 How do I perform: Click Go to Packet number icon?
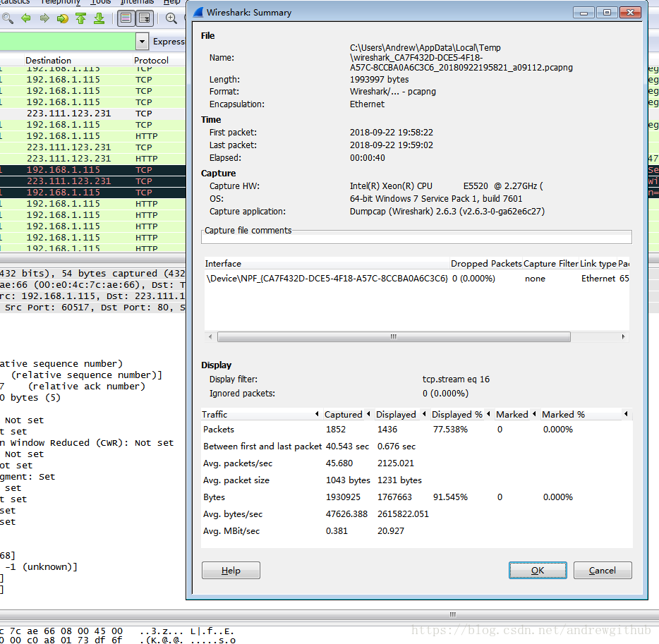63,18
